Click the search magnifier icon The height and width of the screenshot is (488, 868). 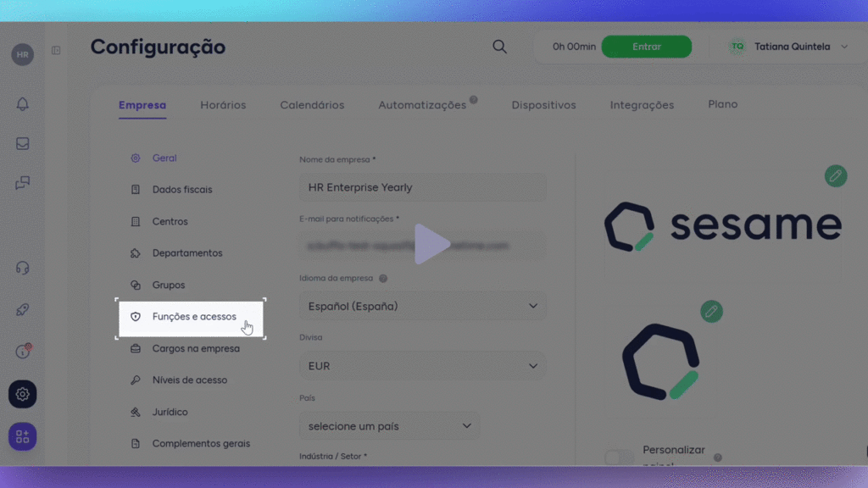(499, 47)
